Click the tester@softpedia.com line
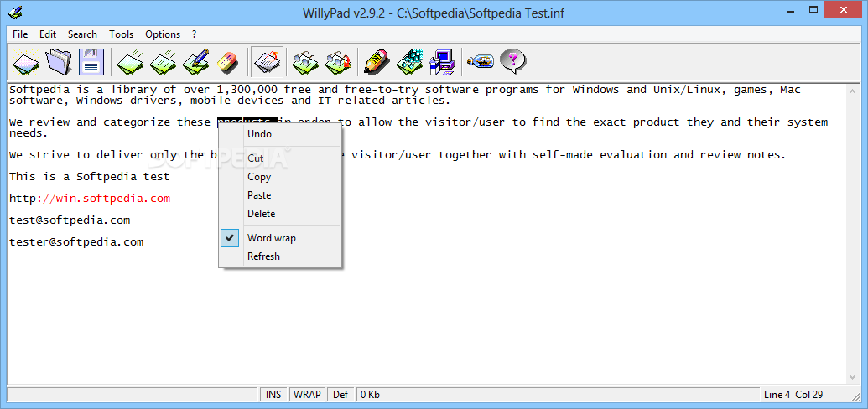The height and width of the screenshot is (409, 868). pyautogui.click(x=76, y=242)
